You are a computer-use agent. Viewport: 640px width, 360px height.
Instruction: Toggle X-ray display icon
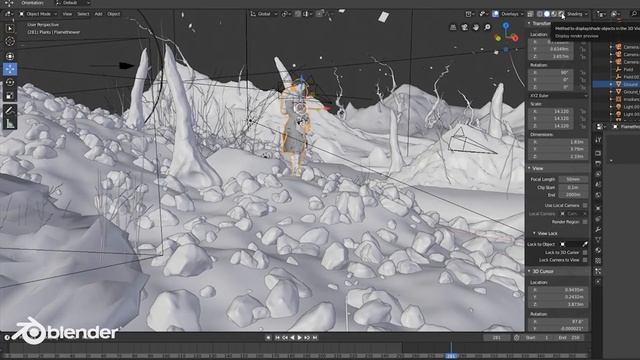530,14
